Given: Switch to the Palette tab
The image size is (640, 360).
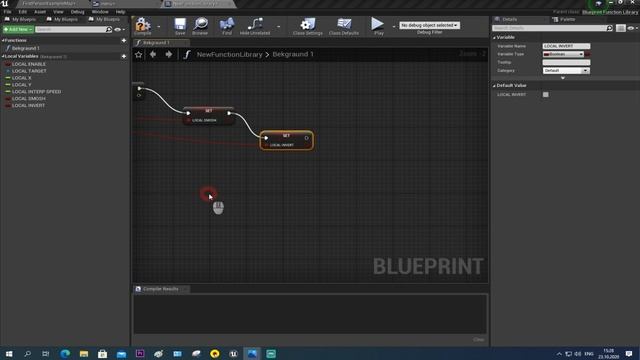Looking at the screenshot, I should click(x=567, y=19).
